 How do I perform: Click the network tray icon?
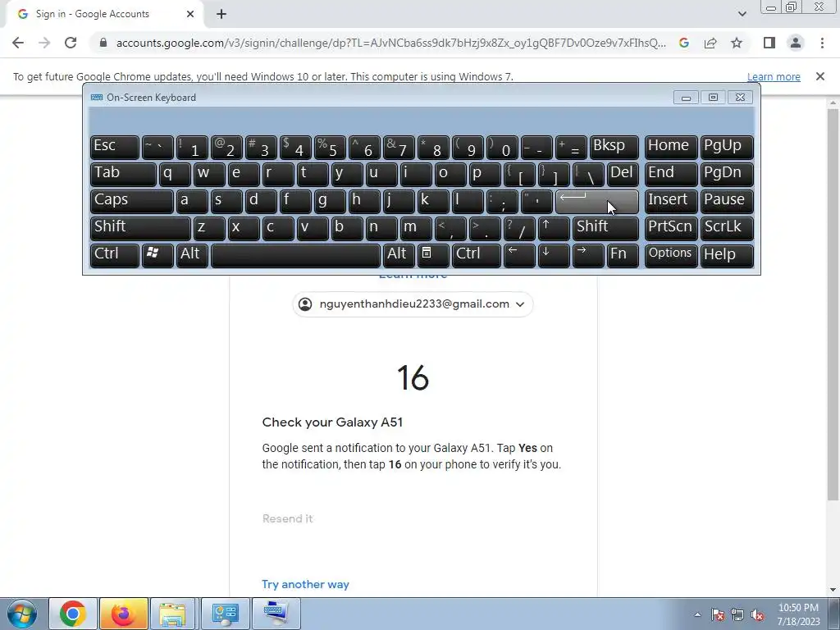point(737,615)
